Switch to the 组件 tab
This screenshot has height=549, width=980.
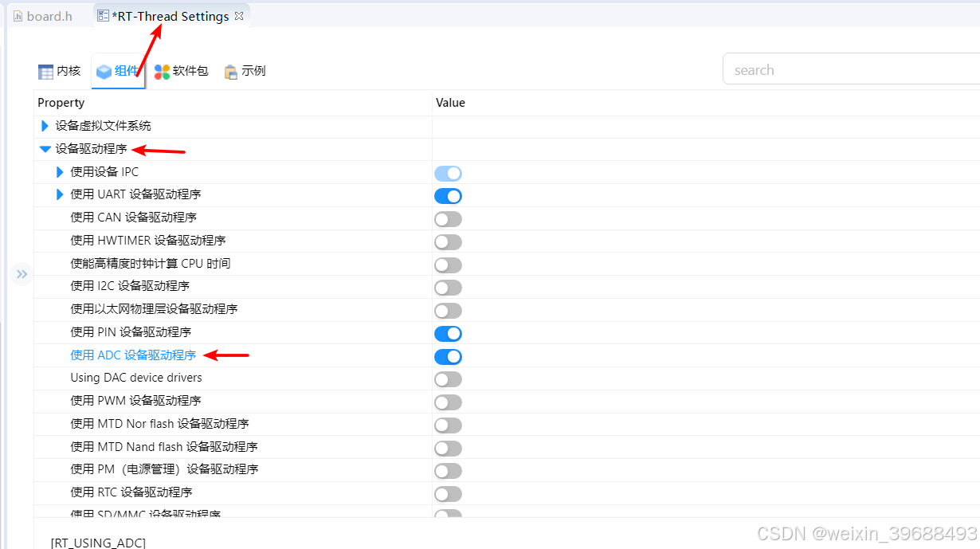coord(118,71)
